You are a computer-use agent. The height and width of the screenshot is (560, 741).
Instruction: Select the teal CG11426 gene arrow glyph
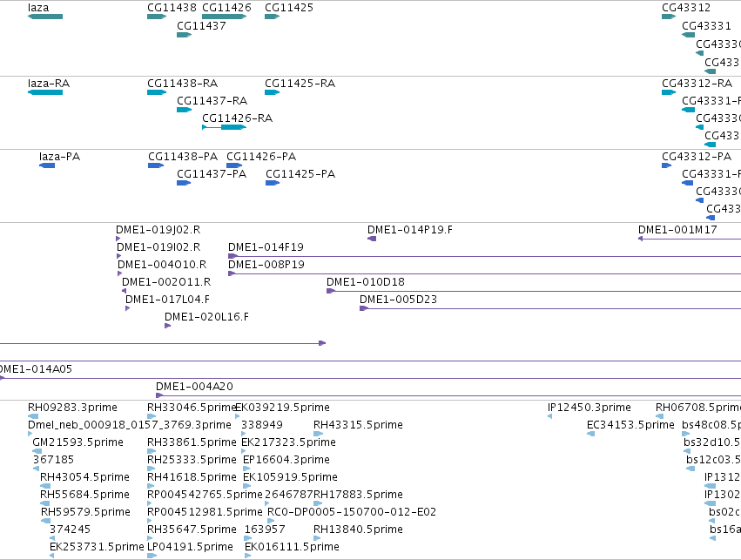(225, 17)
